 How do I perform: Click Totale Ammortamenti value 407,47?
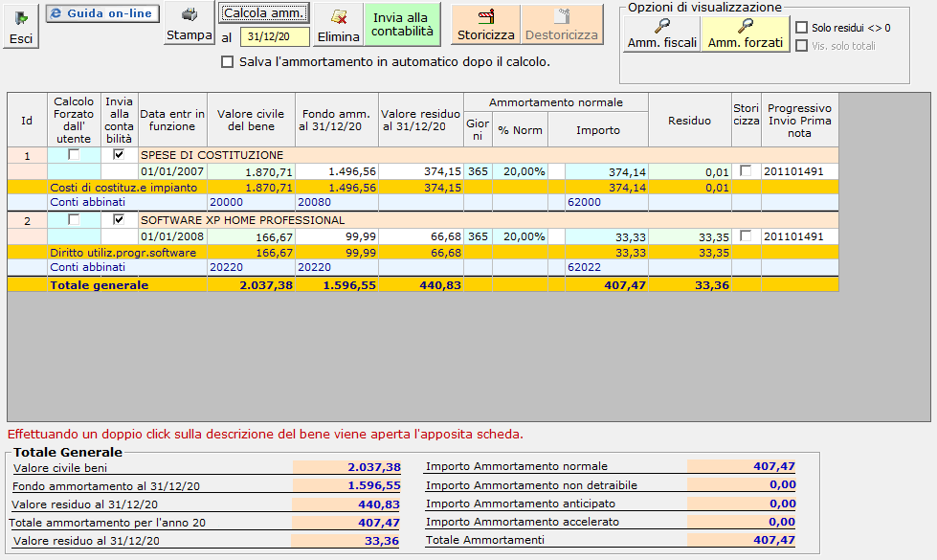tap(742, 540)
